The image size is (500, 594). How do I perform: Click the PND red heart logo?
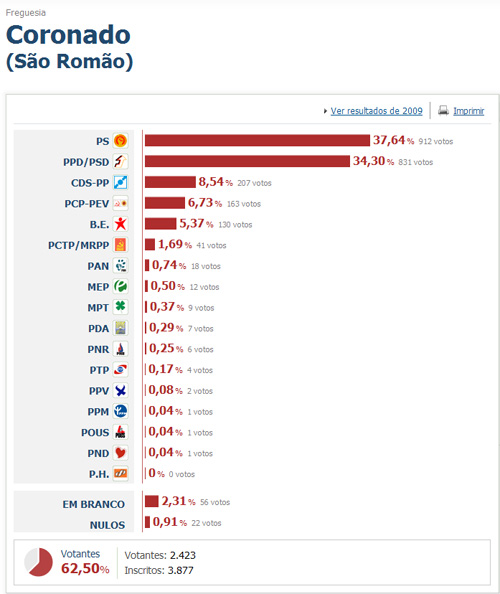[120, 453]
